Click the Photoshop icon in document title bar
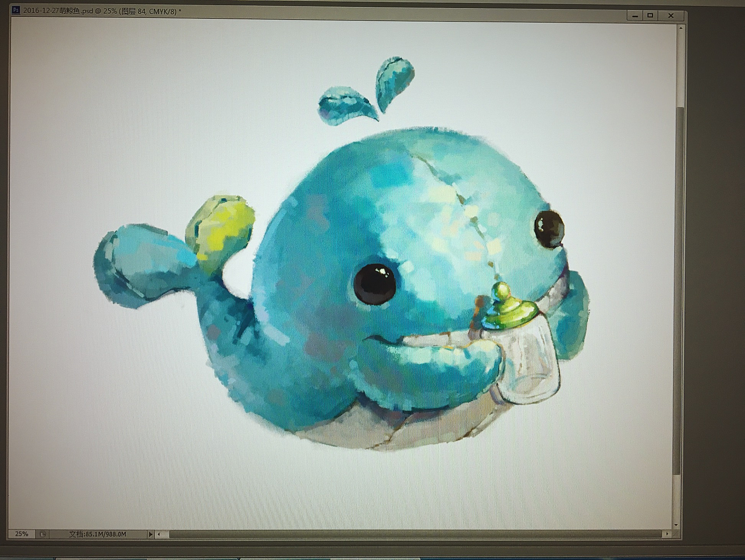The width and height of the screenshot is (745, 560). click(16, 10)
